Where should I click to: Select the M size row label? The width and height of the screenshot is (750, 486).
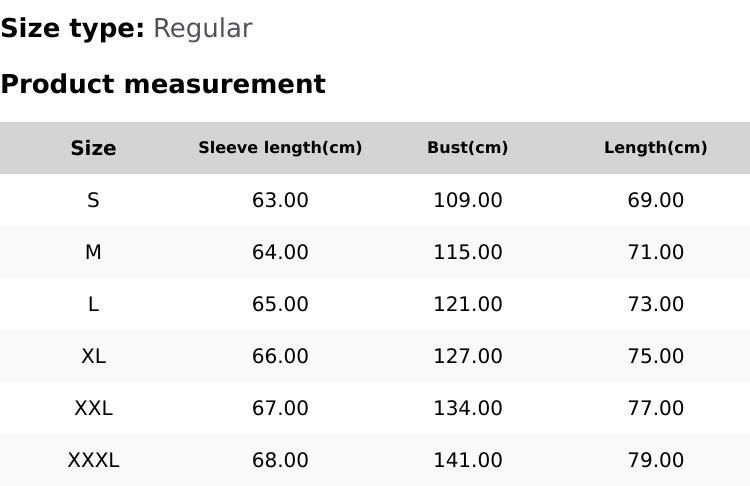93,252
